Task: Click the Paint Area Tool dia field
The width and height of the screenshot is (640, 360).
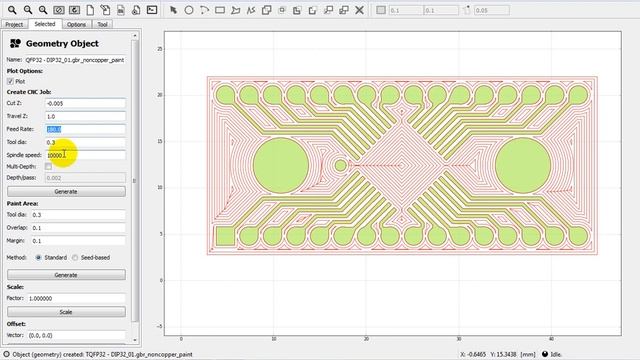Action: [x=78, y=215]
